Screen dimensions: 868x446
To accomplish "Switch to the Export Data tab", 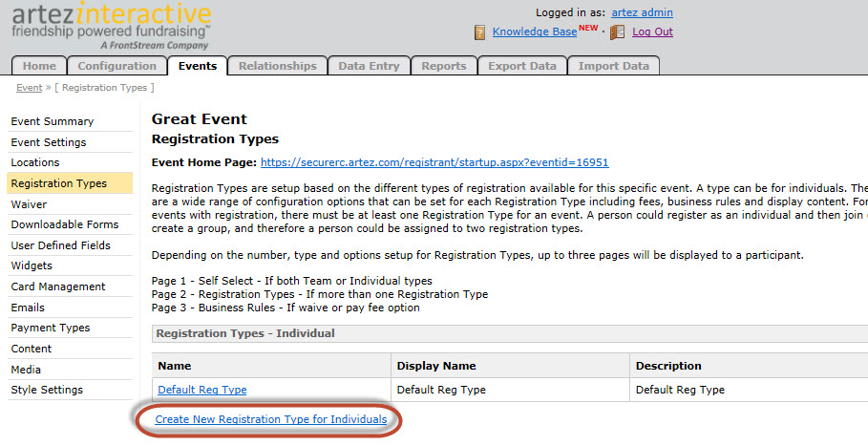I will point(522,66).
